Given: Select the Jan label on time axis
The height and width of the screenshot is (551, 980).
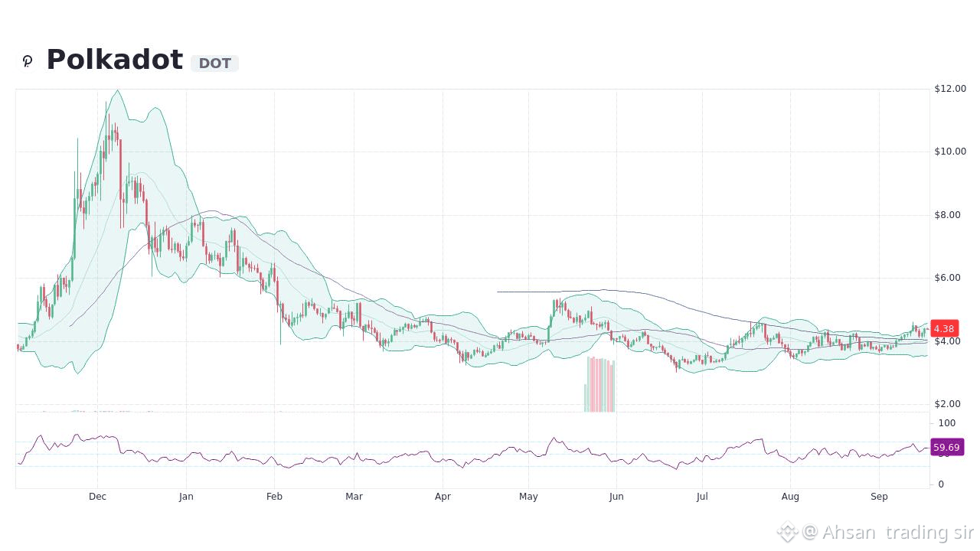Looking at the screenshot, I should (x=186, y=497).
